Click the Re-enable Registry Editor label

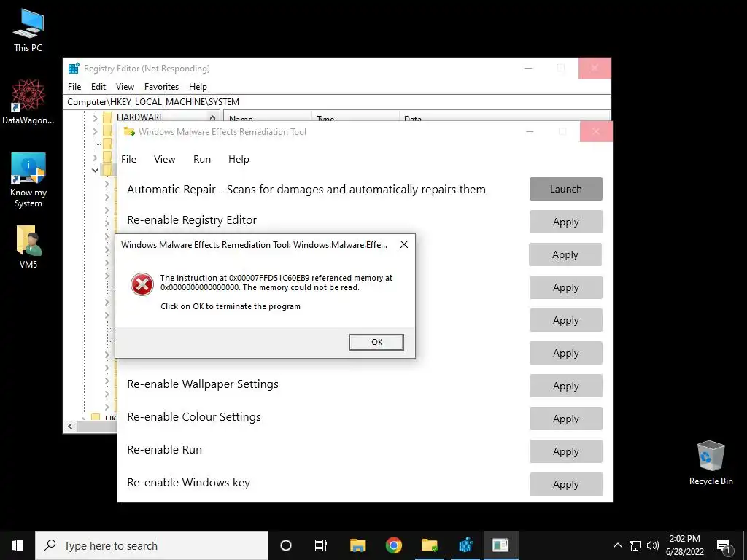tap(192, 220)
